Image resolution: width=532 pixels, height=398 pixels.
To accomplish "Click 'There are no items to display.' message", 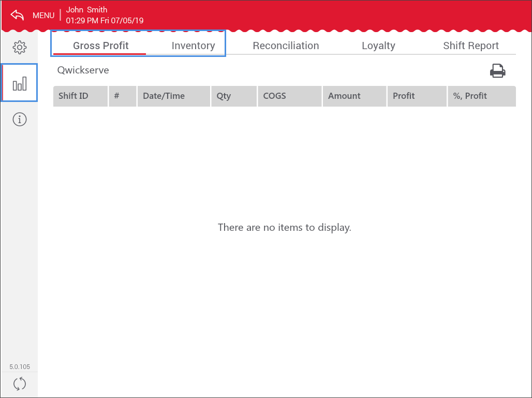I will 284,227.
